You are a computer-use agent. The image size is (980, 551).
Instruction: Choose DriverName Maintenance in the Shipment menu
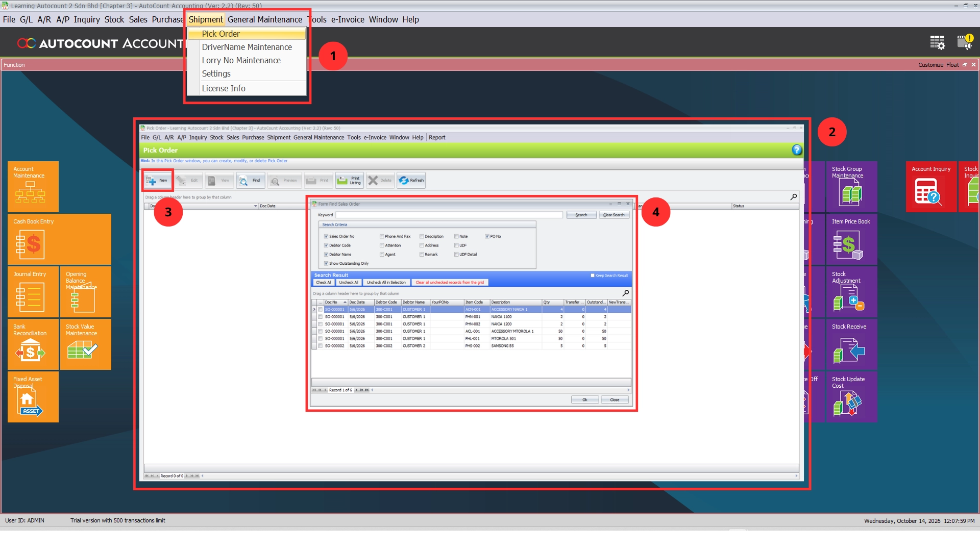coord(247,47)
